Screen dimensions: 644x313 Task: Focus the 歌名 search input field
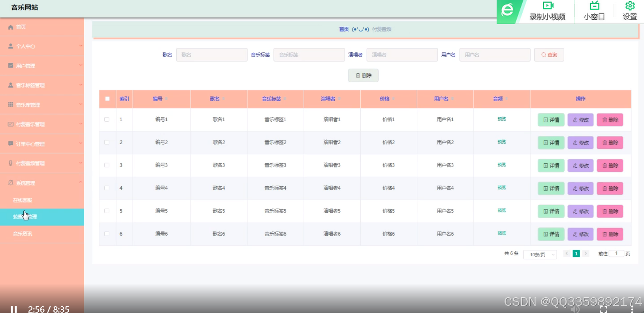tap(212, 55)
